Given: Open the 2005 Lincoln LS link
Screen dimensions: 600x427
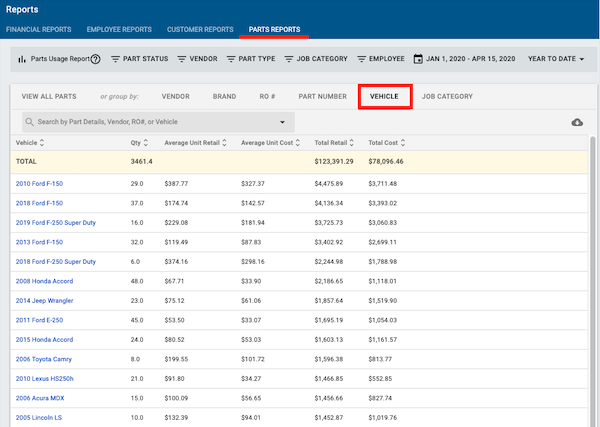Looking at the screenshot, I should [x=39, y=418].
